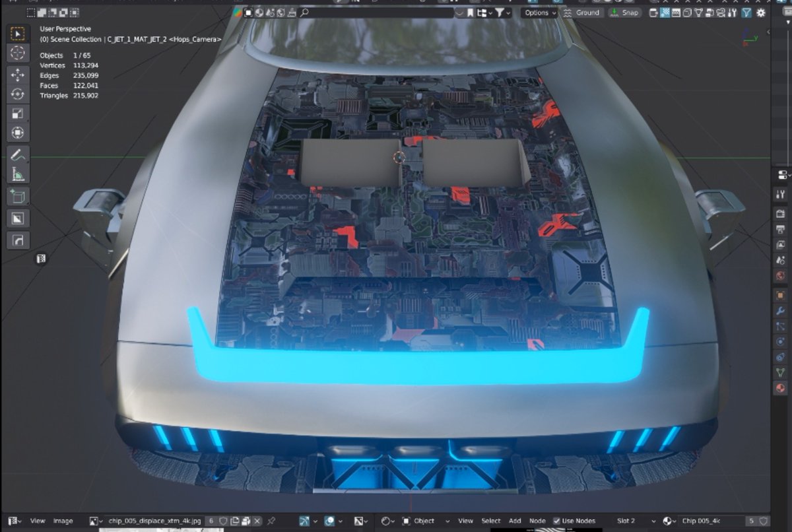This screenshot has height=532, width=792.
Task: Open the Material properties tab
Action: (780, 388)
